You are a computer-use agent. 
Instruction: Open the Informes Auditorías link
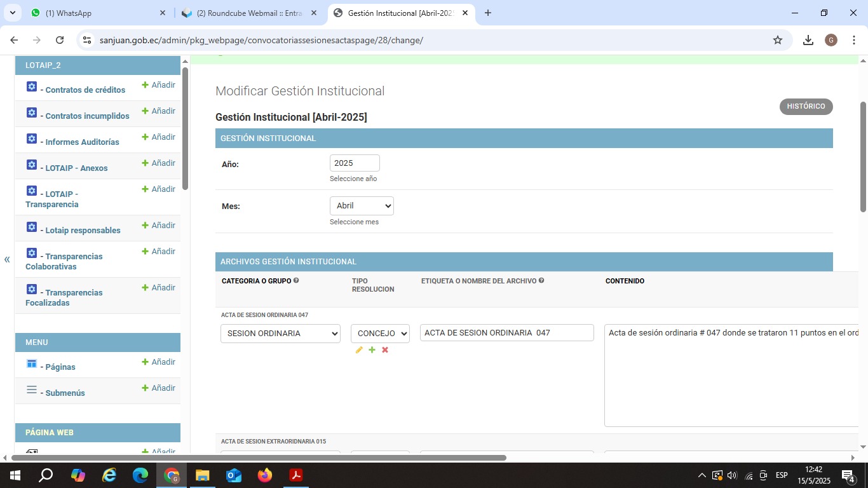tap(82, 142)
